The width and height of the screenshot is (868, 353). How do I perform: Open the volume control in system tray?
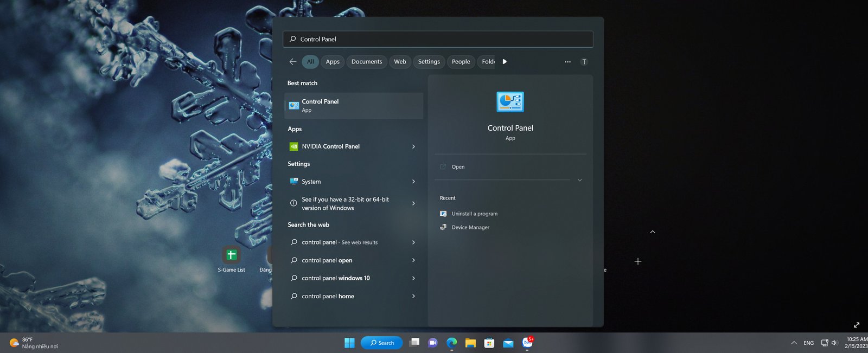[835, 343]
